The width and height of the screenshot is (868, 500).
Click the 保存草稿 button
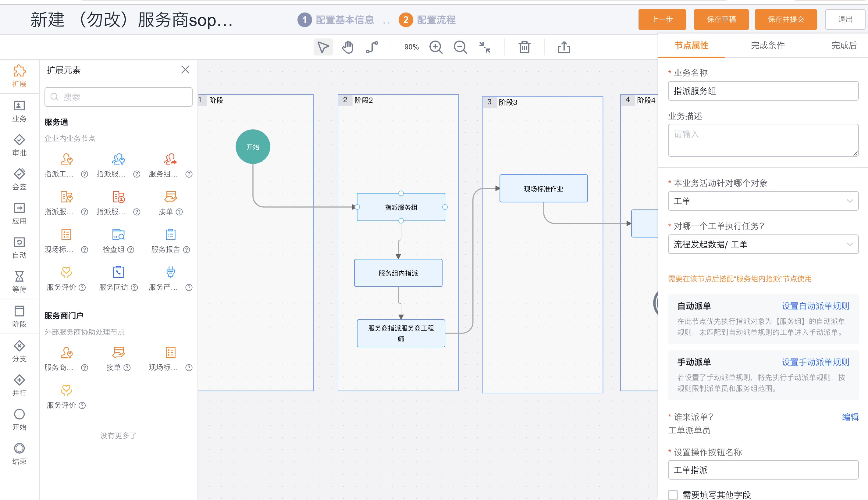[x=721, y=20]
